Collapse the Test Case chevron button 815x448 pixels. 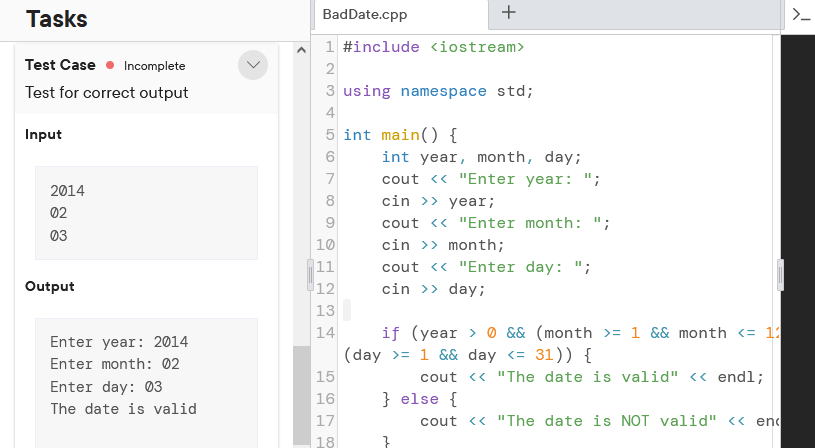pos(253,65)
